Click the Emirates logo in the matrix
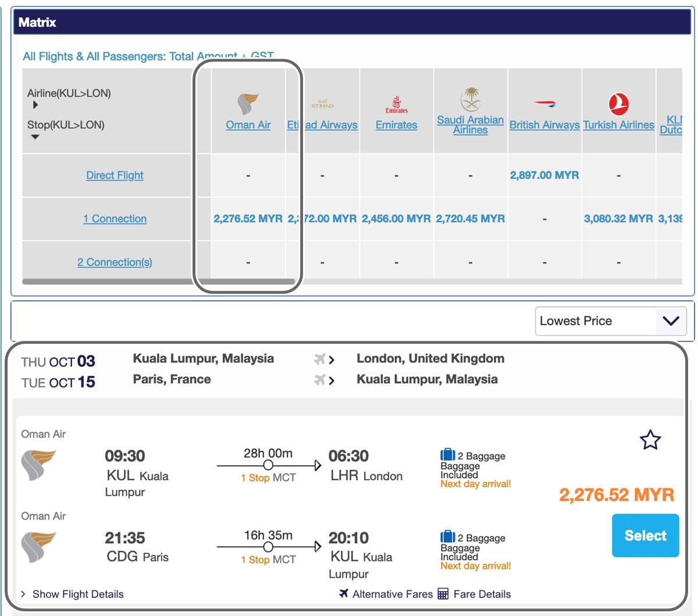Image resolution: width=698 pixels, height=616 pixels. [397, 105]
